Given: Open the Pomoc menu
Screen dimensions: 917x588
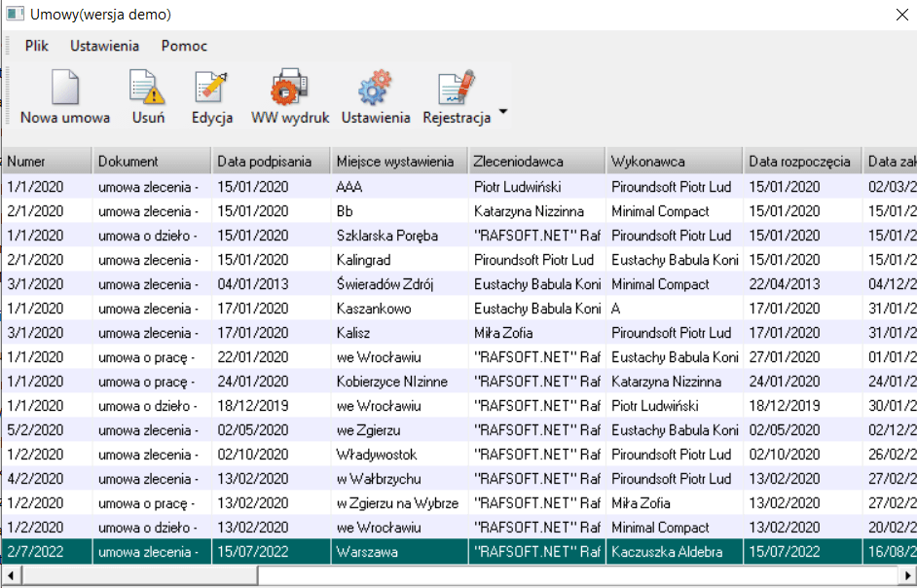Looking at the screenshot, I should click(184, 46).
